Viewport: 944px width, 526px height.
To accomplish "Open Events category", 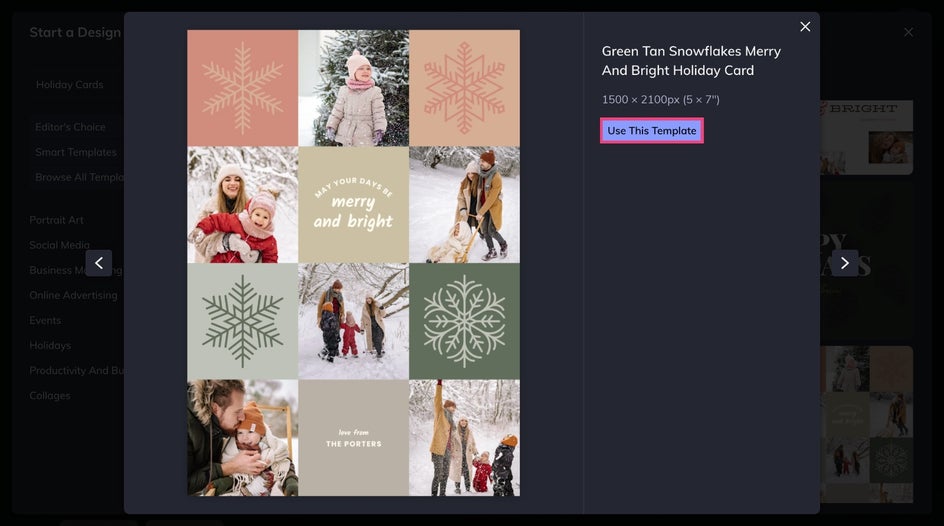I will [x=45, y=321].
